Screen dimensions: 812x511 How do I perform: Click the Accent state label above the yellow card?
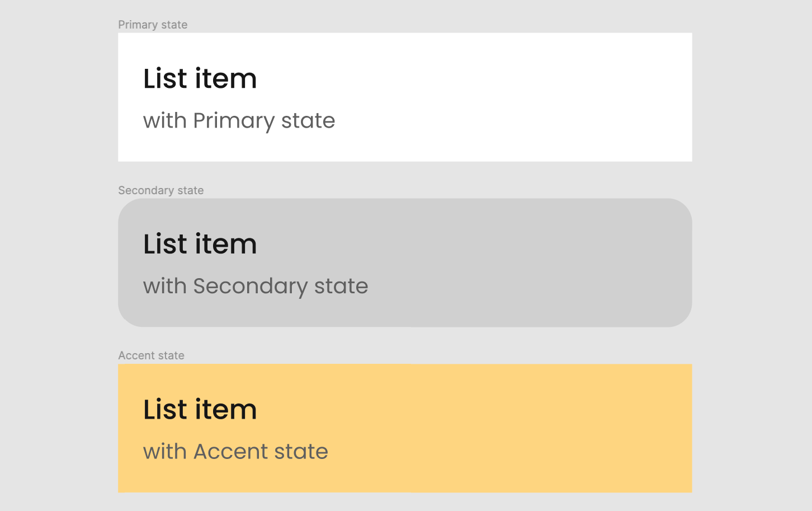(x=151, y=355)
